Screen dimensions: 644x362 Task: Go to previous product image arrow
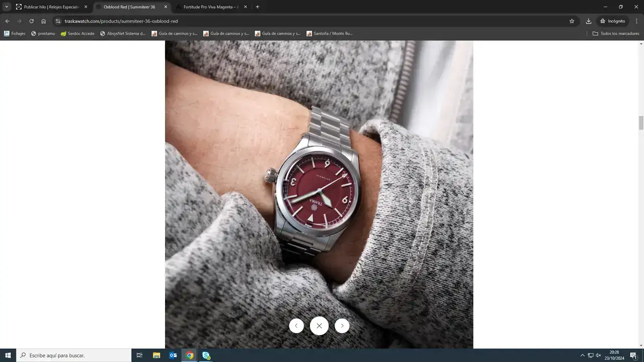(296, 326)
